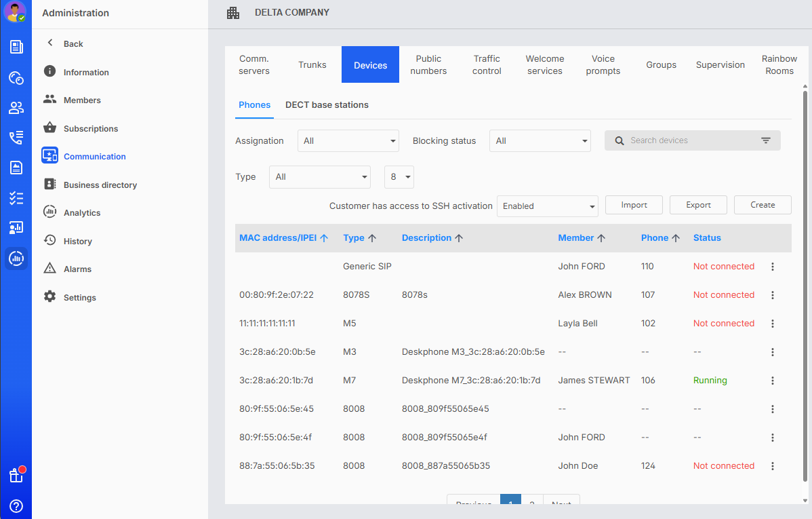The height and width of the screenshot is (519, 812).
Task: Open call log icon in left rail
Action: (16, 138)
